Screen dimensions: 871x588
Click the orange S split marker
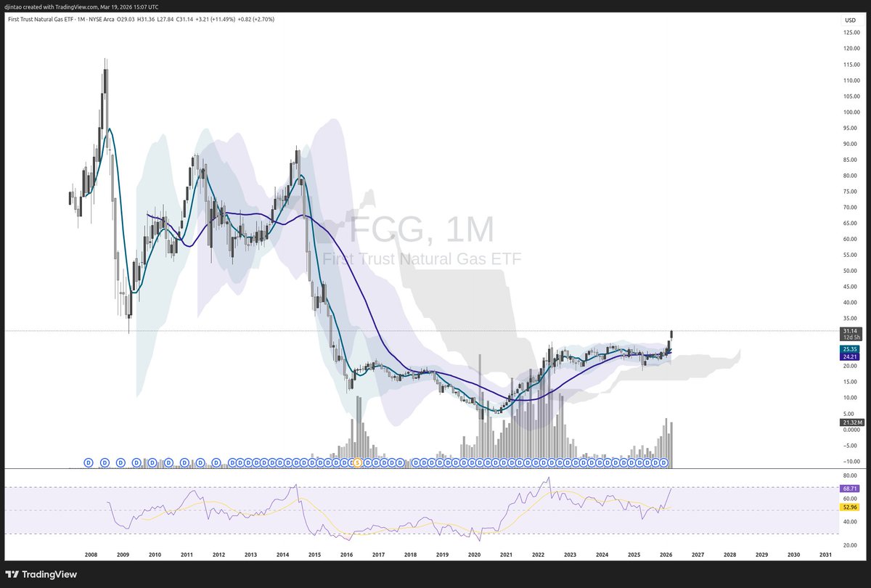[x=356, y=462]
